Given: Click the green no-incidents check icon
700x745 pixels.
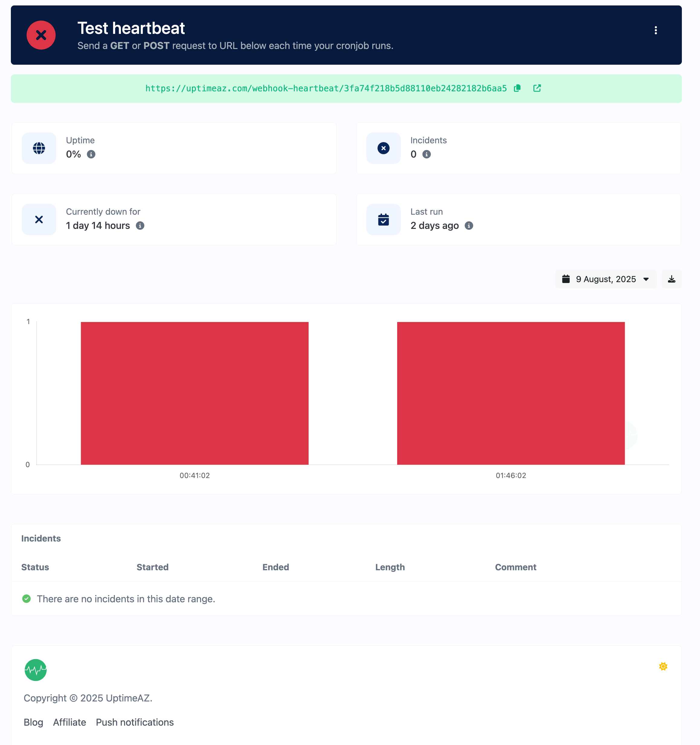Looking at the screenshot, I should click(27, 599).
